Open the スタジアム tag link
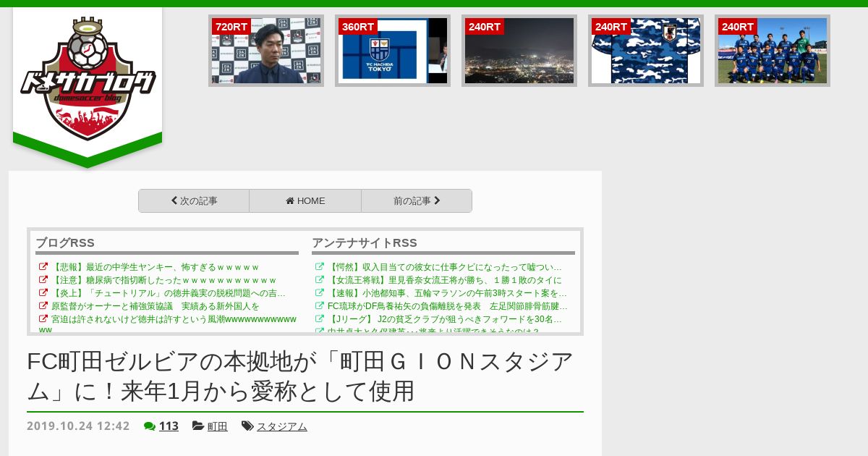Image resolution: width=868 pixels, height=456 pixels. 282,426
